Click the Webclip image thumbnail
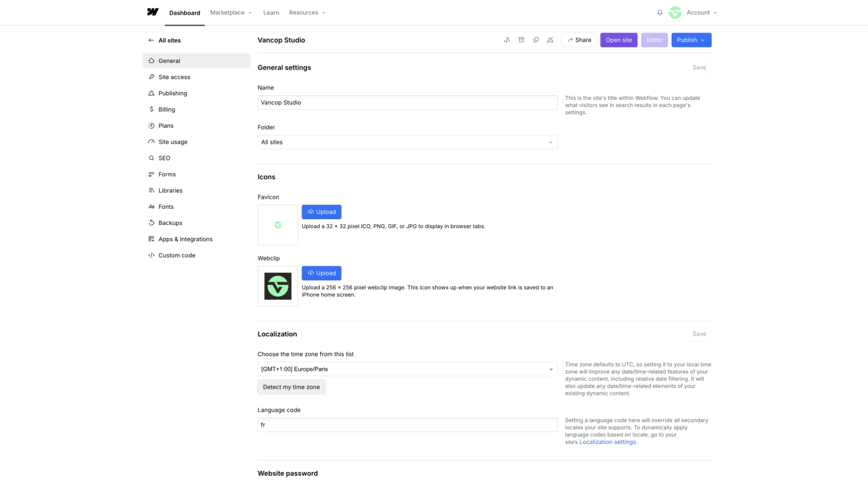 [278, 286]
